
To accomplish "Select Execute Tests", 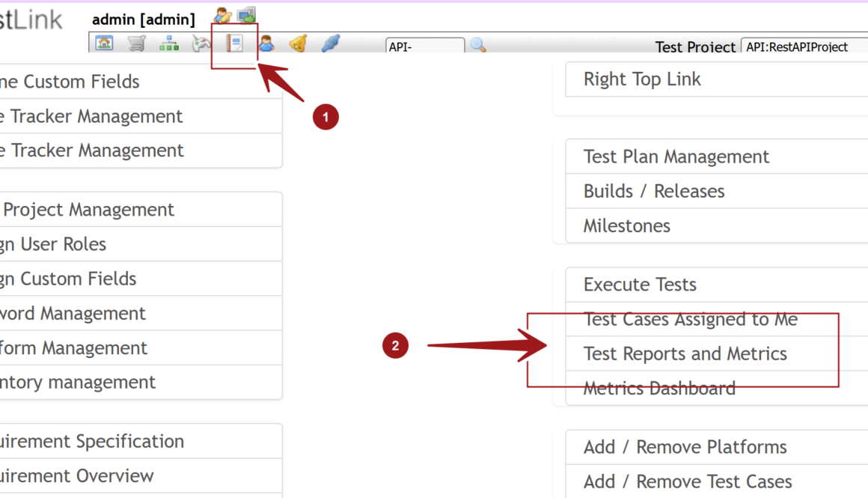I will click(640, 285).
